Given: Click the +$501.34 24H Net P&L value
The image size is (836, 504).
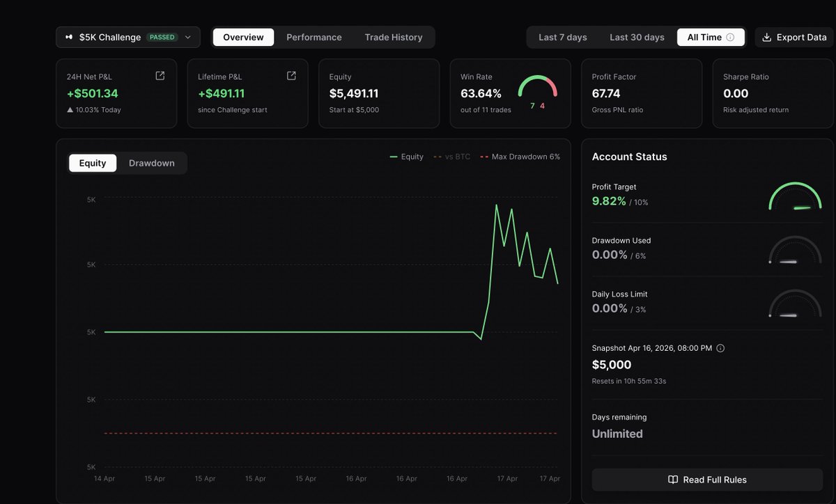Looking at the screenshot, I should [x=93, y=93].
